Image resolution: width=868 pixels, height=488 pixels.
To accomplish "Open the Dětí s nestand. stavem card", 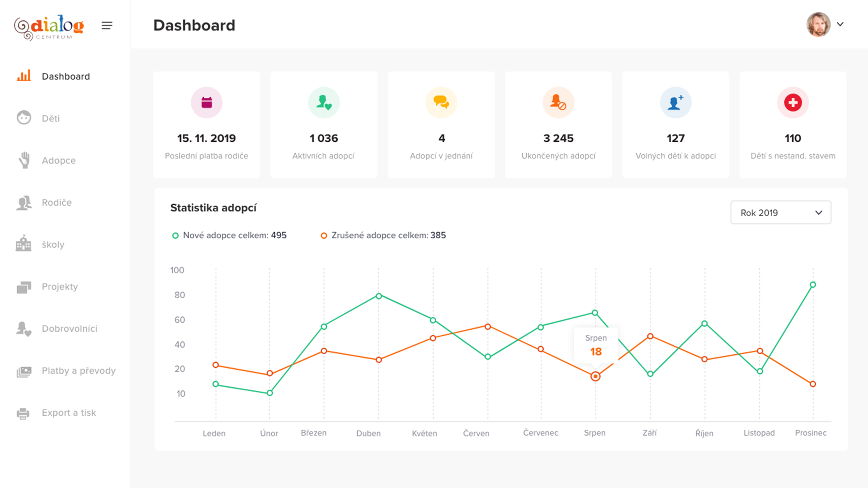I will coord(793,125).
